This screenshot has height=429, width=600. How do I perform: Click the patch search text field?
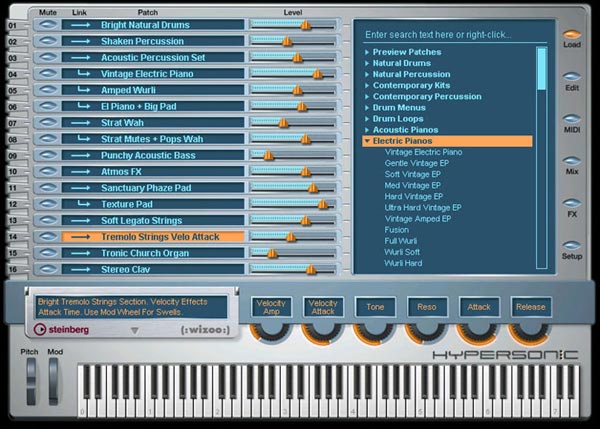tap(450, 35)
